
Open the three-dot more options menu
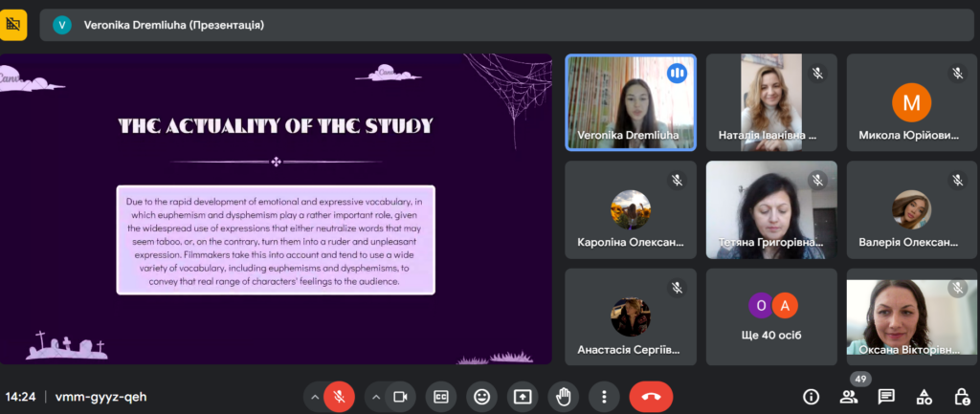pos(603,396)
